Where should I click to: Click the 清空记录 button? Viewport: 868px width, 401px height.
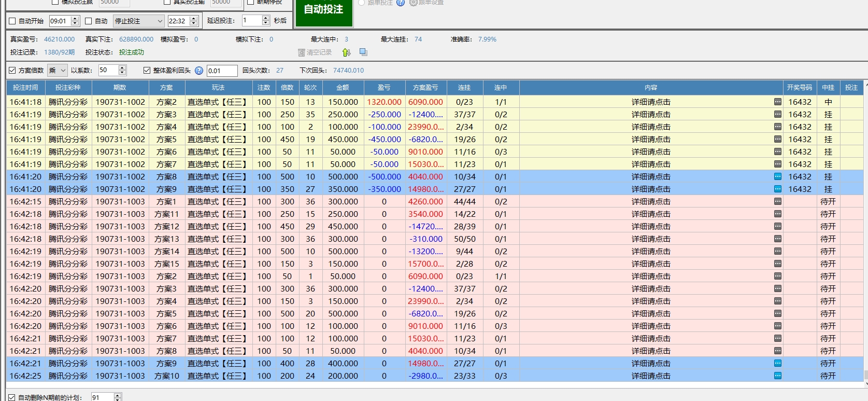click(x=315, y=52)
